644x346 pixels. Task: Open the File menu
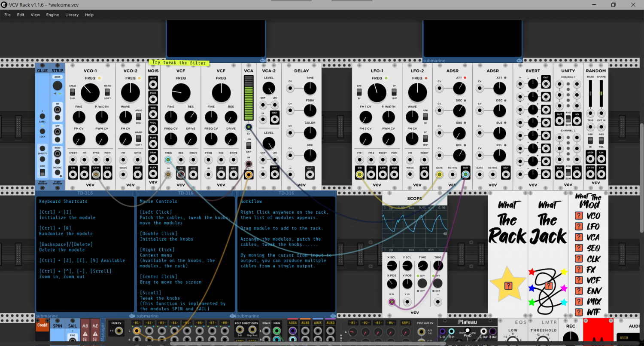(x=7, y=15)
